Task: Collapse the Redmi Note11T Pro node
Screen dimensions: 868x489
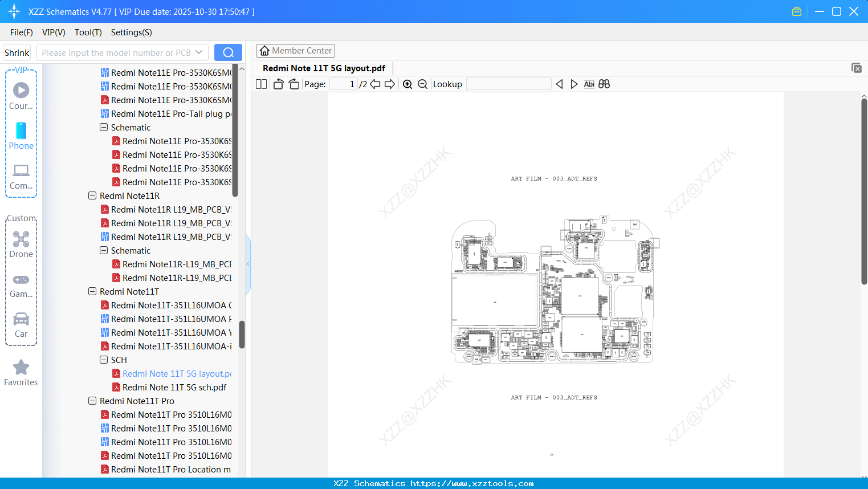Action: coord(92,401)
